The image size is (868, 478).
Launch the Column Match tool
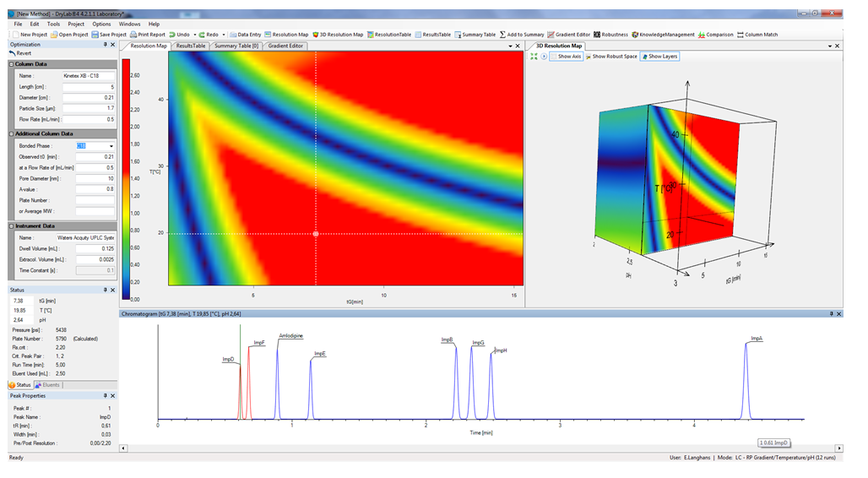point(741,35)
